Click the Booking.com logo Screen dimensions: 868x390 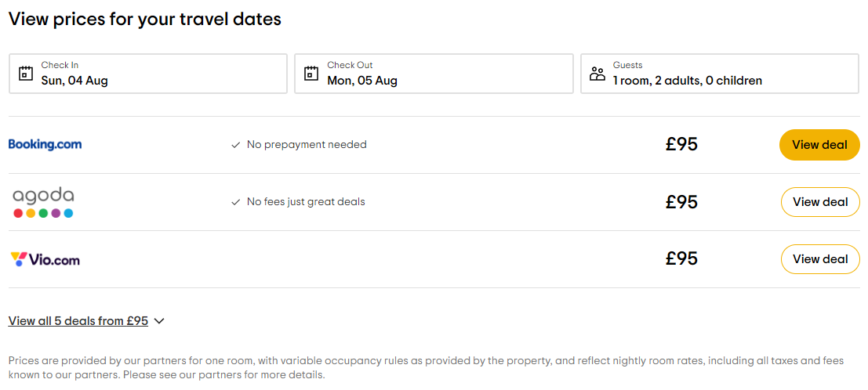[45, 144]
